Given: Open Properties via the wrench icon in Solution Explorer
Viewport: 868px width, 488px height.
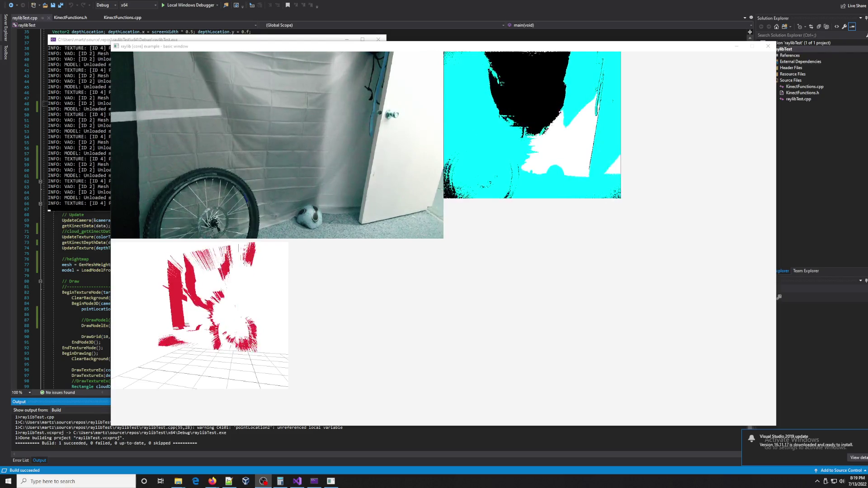Looking at the screenshot, I should point(845,27).
